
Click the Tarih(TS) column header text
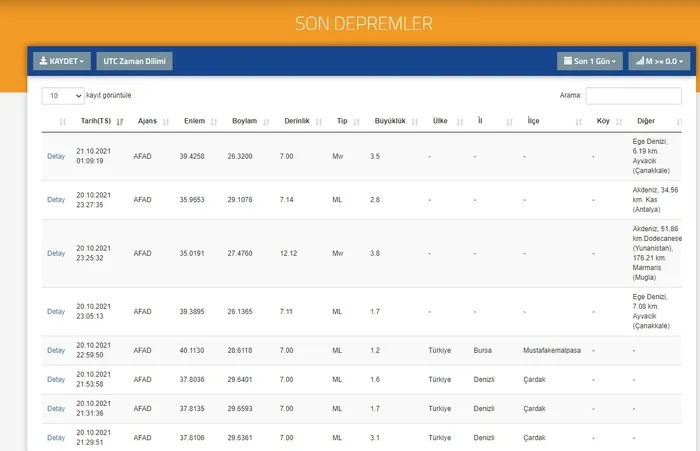pos(96,121)
